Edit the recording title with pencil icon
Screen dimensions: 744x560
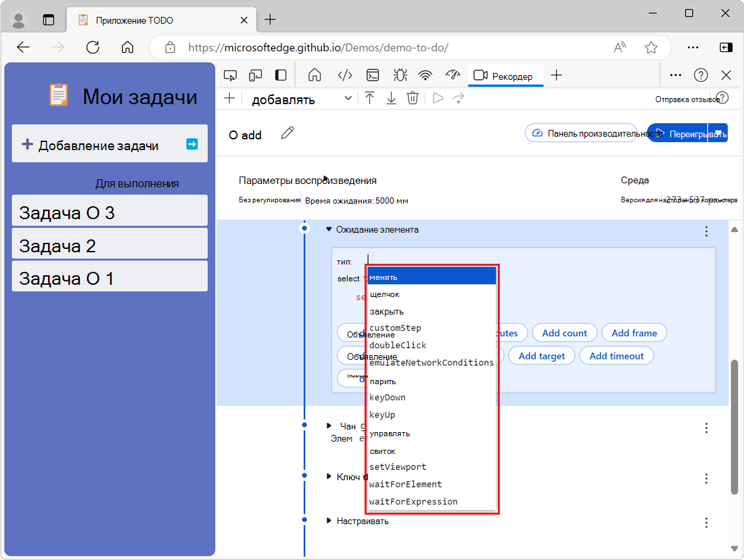pyautogui.click(x=287, y=133)
